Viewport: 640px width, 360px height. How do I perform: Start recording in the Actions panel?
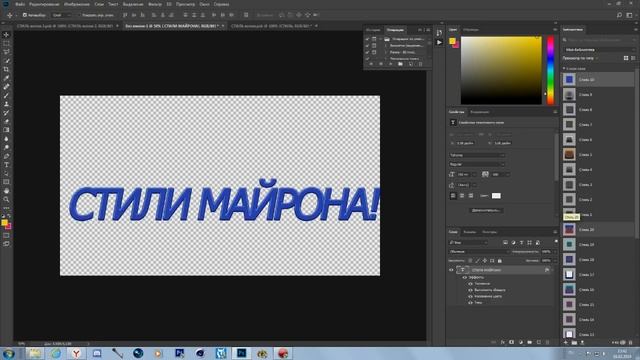tap(381, 64)
